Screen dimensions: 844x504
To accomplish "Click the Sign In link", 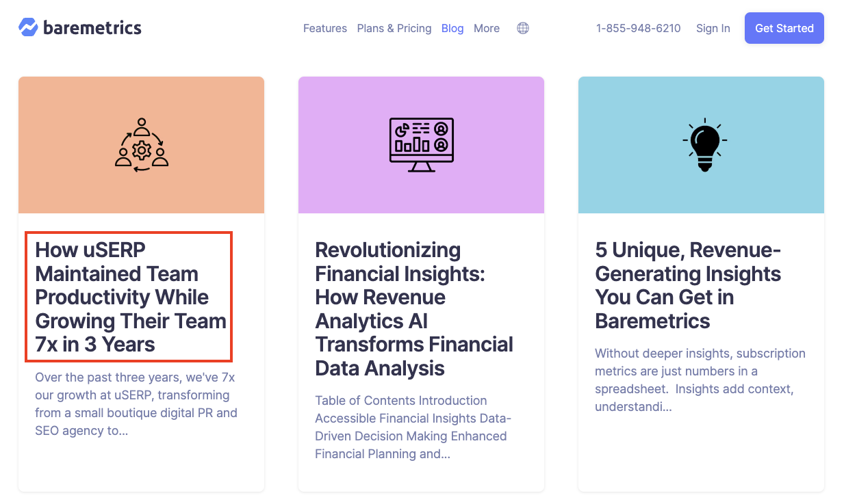I will coord(713,28).
